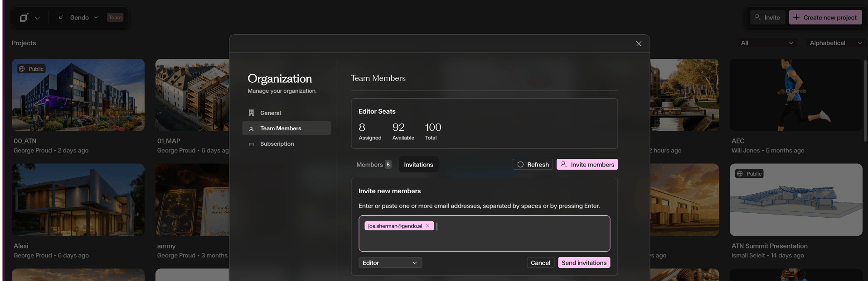Click the Editor Seats heading
Viewport: 868px width, 281px height.
coord(377,111)
